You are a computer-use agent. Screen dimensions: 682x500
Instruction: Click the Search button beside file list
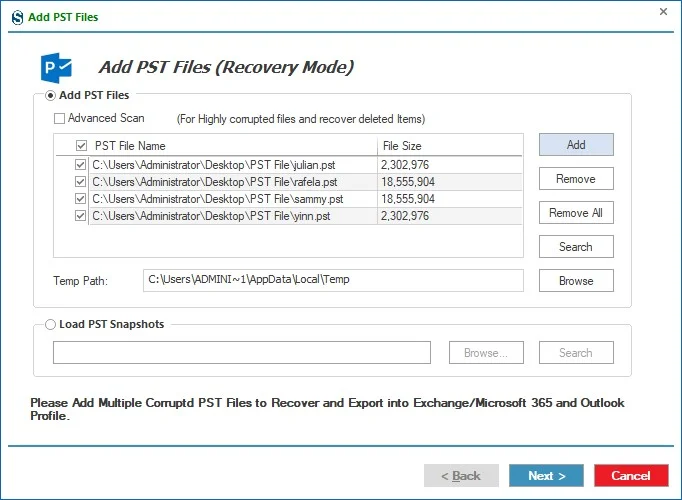pyautogui.click(x=576, y=247)
